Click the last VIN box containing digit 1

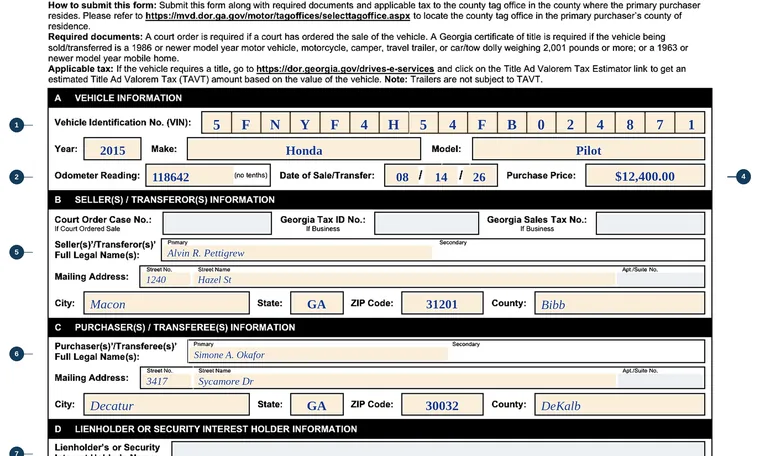pos(690,124)
